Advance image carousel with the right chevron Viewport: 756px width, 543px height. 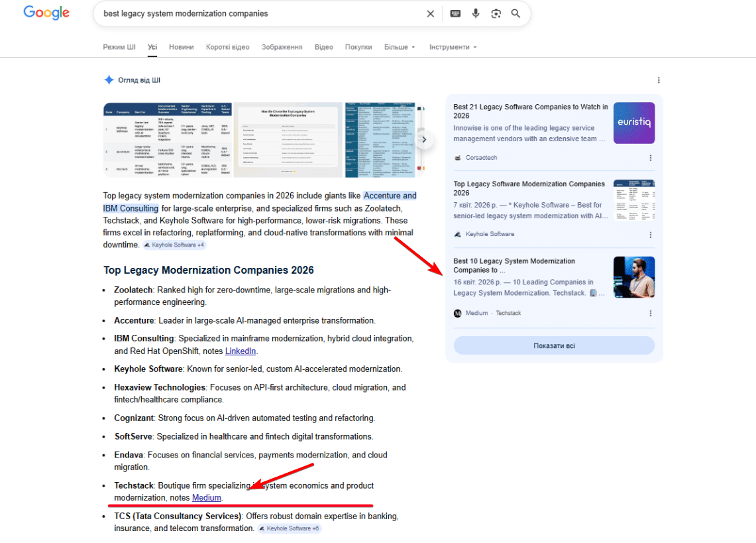coord(424,139)
